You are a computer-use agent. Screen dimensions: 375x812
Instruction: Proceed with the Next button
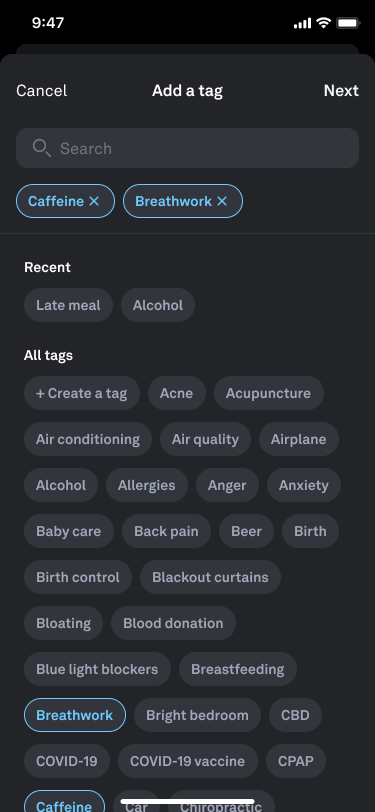pos(341,91)
